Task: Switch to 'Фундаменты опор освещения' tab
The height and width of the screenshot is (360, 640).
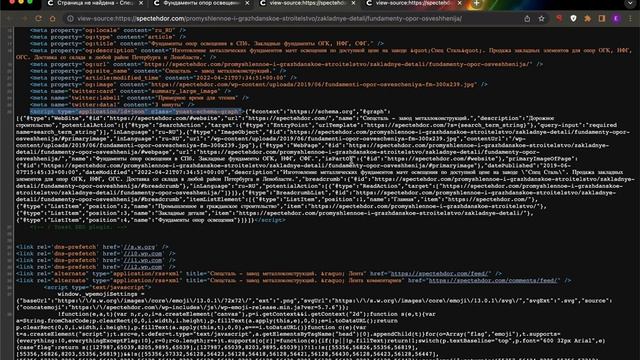Action: pyautogui.click(x=201, y=3)
